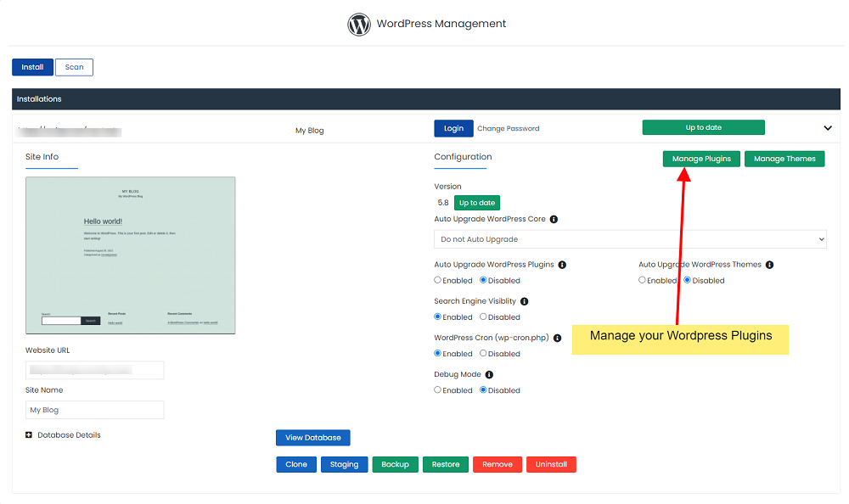Click the Installations header bar
The image size is (849, 504).
[426, 99]
